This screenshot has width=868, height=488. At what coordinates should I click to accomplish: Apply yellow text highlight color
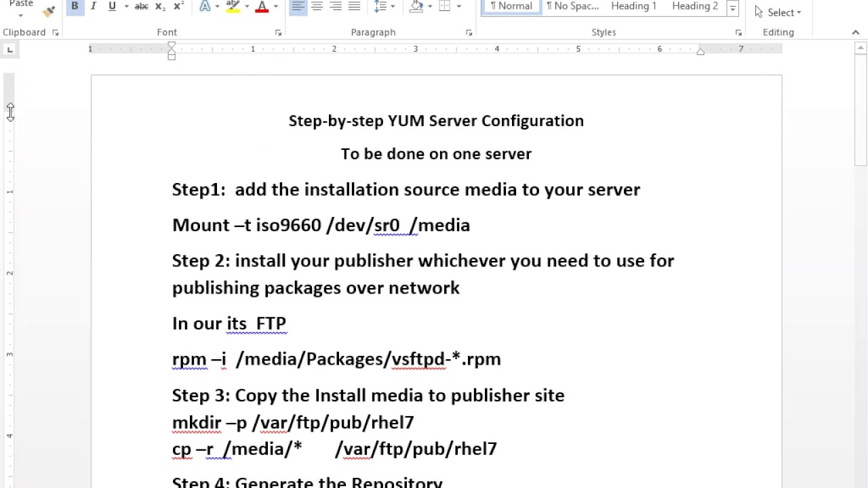point(233,7)
